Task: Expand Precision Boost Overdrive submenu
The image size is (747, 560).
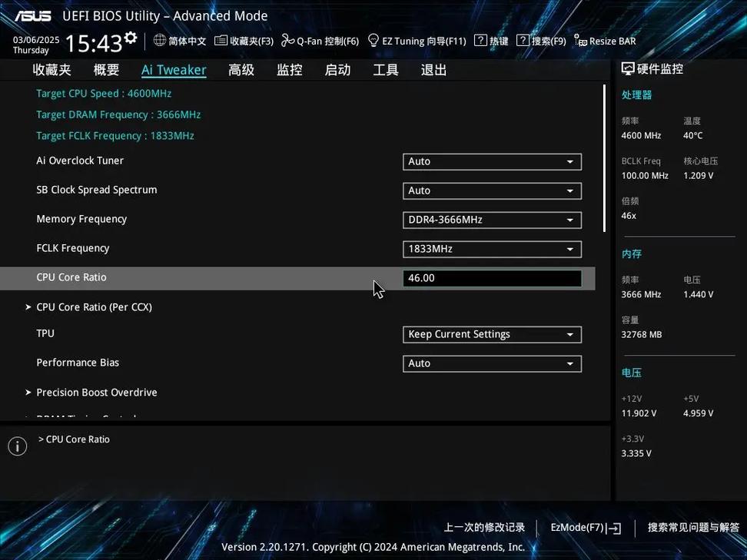Action: click(x=91, y=393)
